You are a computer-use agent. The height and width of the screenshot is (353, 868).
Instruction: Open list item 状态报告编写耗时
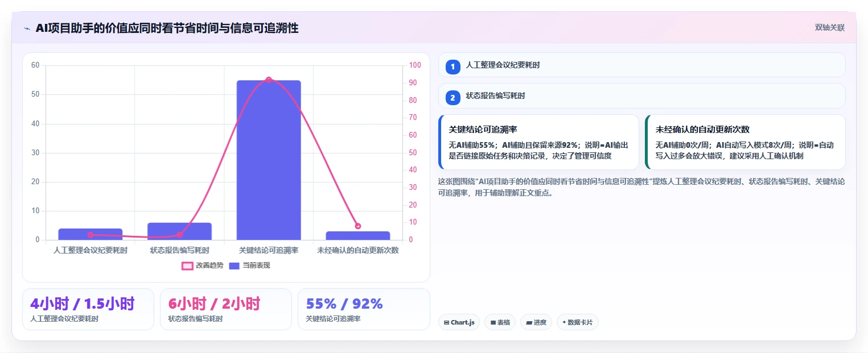[641, 95]
